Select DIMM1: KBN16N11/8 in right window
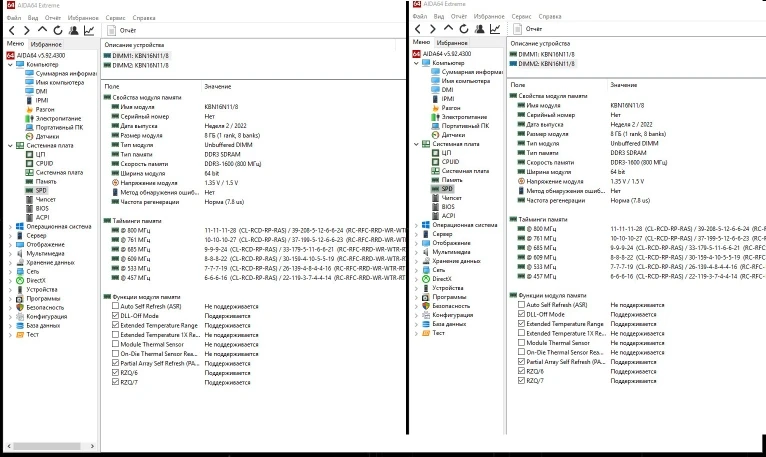Screen dimensions: 766x457 coord(542,54)
